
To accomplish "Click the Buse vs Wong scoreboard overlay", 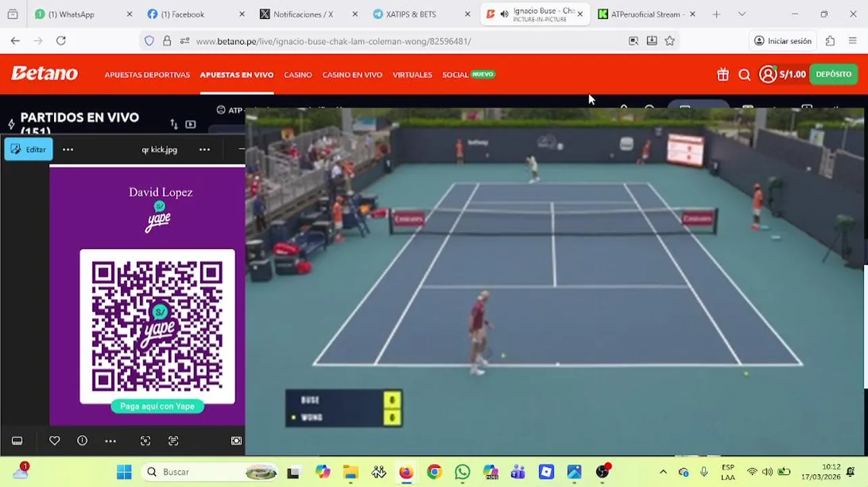I will [344, 409].
